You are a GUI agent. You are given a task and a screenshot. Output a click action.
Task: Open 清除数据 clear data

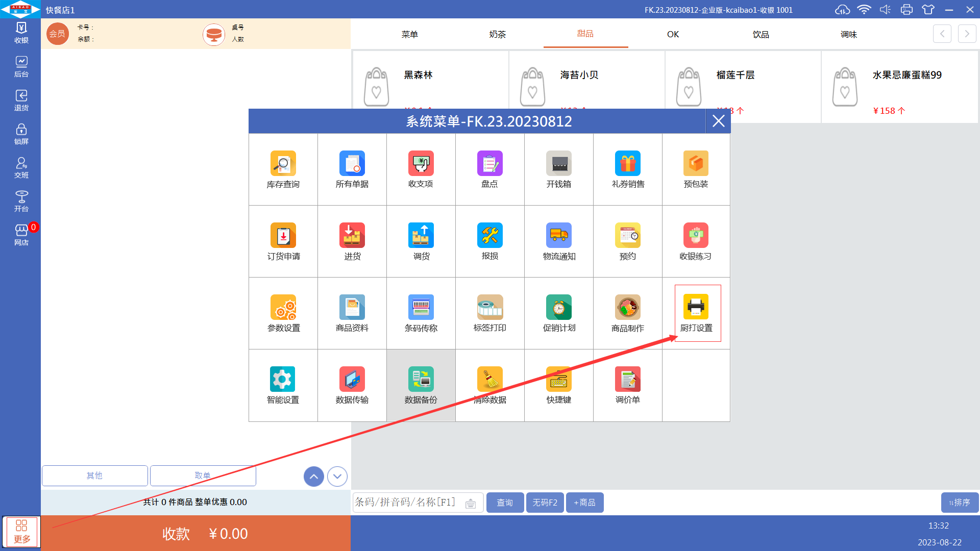(490, 385)
